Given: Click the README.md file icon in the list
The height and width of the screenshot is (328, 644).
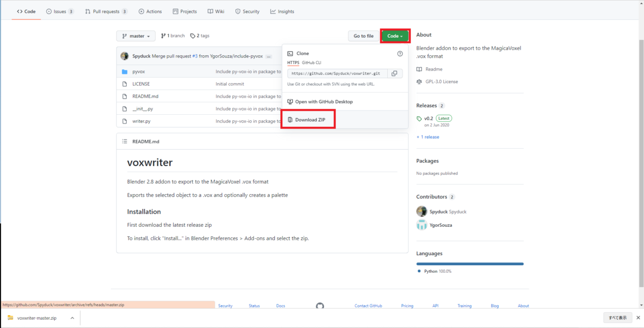Looking at the screenshot, I should [125, 96].
